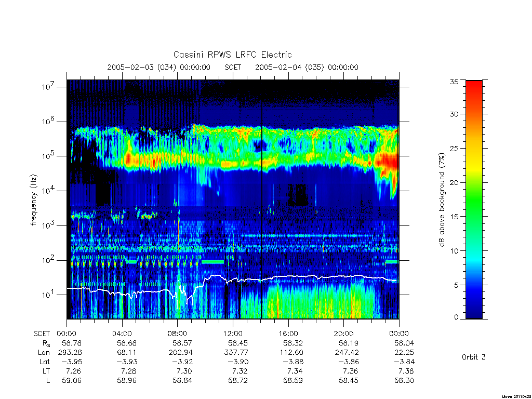The width and height of the screenshot is (532, 399).
Task: Click the 10^1 frequency tick label
Action: tap(48, 295)
